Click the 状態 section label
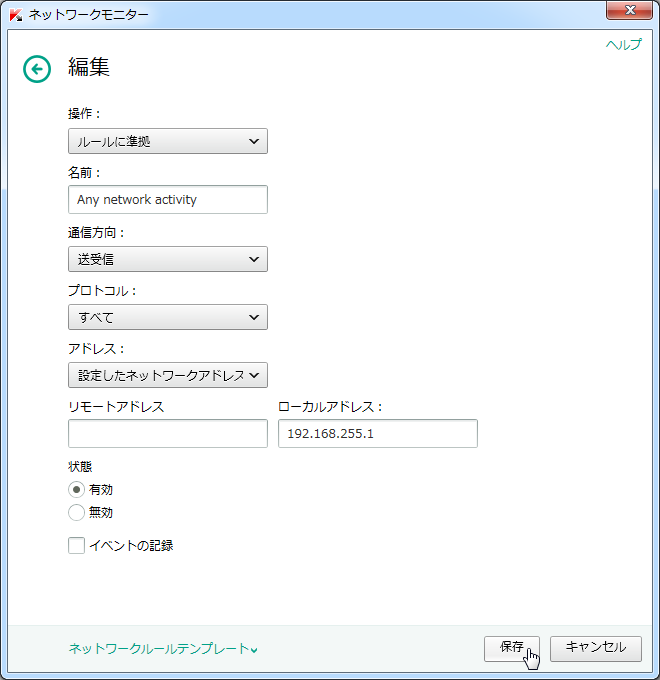The image size is (660, 680). click(x=81, y=466)
